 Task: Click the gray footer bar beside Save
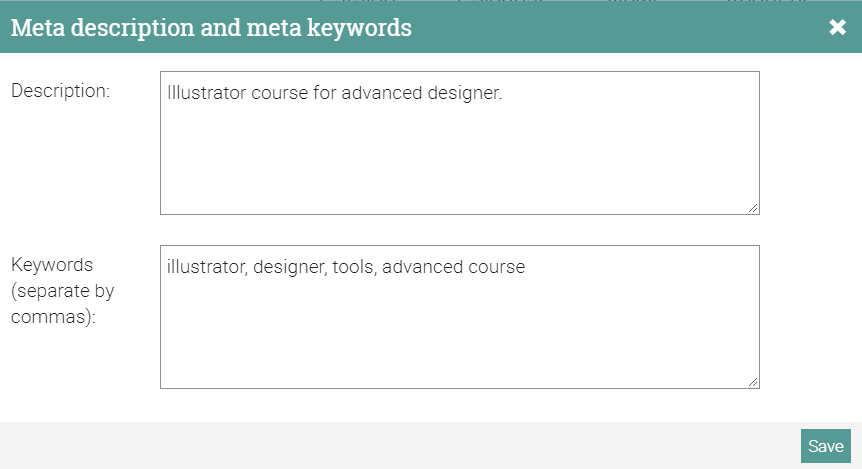tap(400, 446)
